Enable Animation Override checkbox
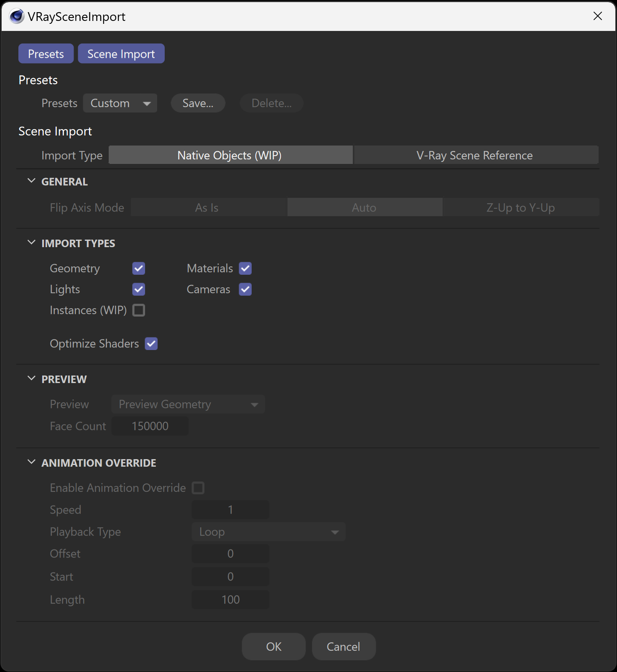 pyautogui.click(x=198, y=488)
